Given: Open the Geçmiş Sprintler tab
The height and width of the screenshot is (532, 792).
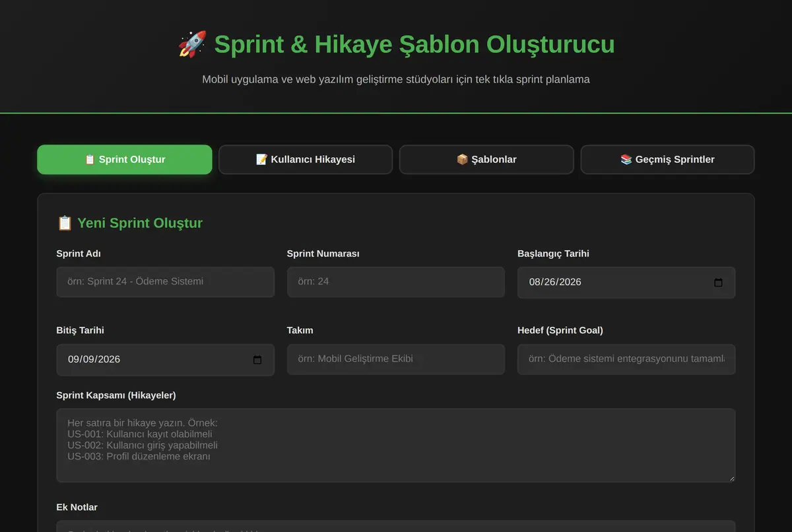Looking at the screenshot, I should 667,160.
